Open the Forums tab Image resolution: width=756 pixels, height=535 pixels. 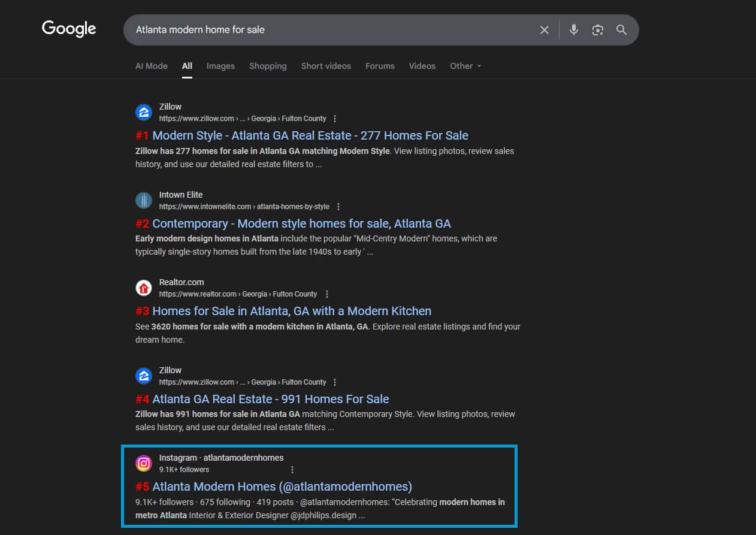[x=380, y=66]
